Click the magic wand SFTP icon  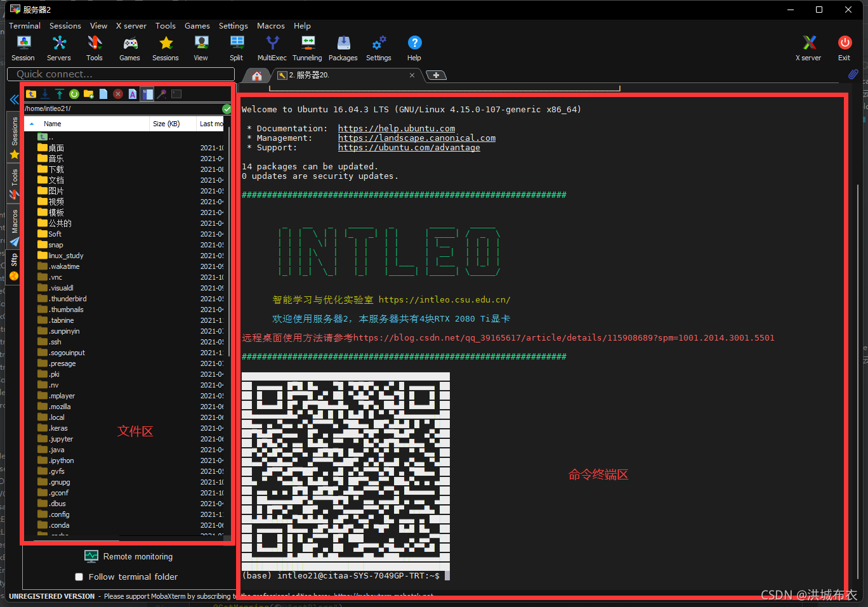[x=162, y=94]
